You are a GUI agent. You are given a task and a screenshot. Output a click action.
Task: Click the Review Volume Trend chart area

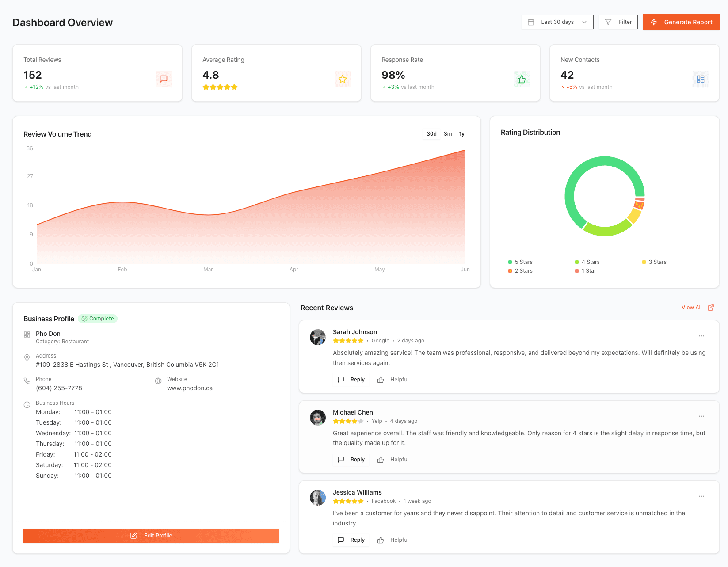(x=251, y=207)
